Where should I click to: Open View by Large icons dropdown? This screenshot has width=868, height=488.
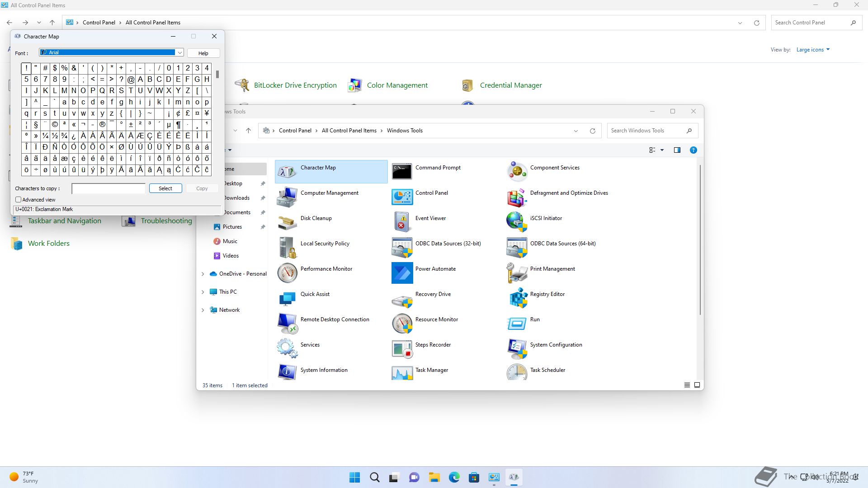click(813, 50)
